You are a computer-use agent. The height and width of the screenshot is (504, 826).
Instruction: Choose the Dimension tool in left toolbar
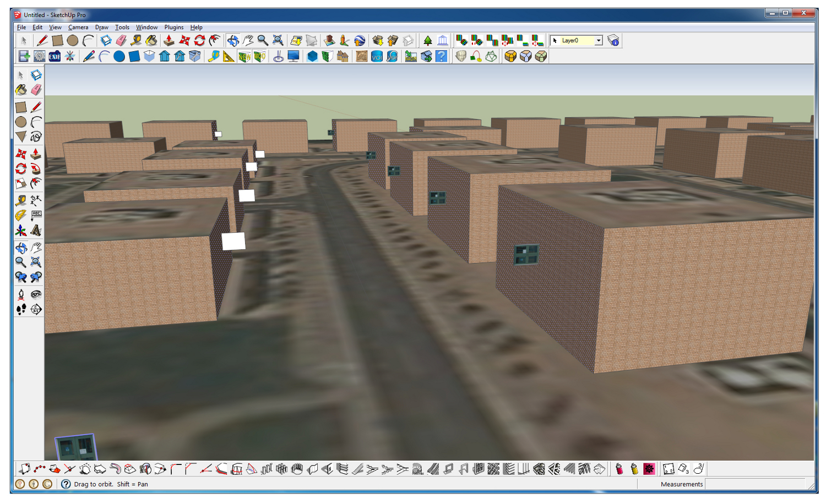click(x=36, y=200)
